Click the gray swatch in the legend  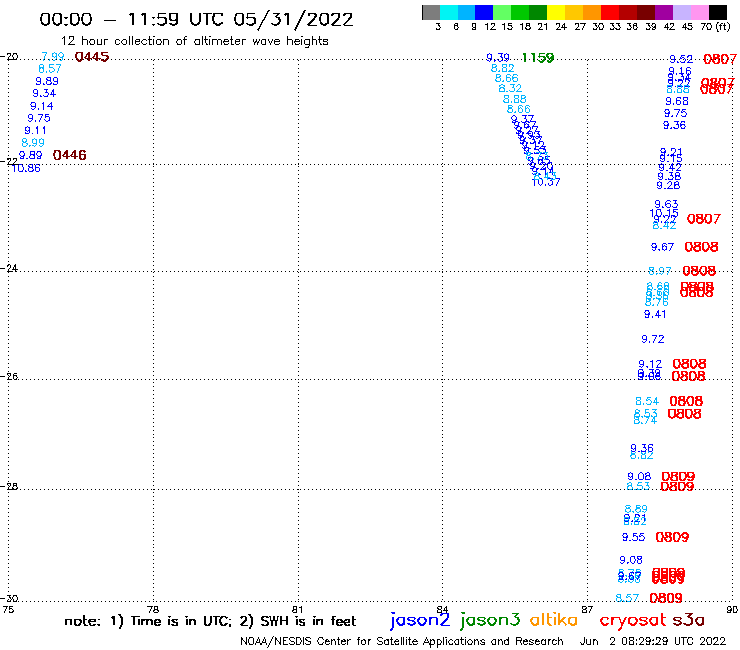pyautogui.click(x=431, y=12)
